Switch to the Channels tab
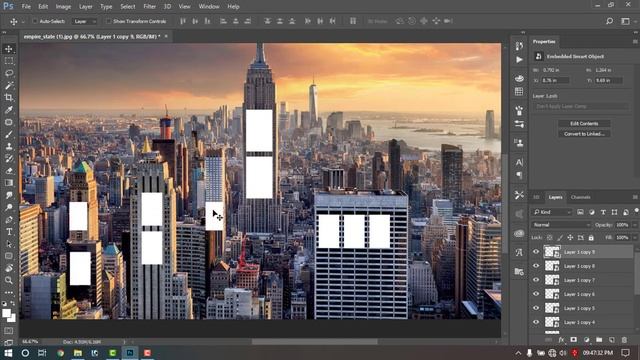Viewport: 640px width, 360px height. point(580,197)
